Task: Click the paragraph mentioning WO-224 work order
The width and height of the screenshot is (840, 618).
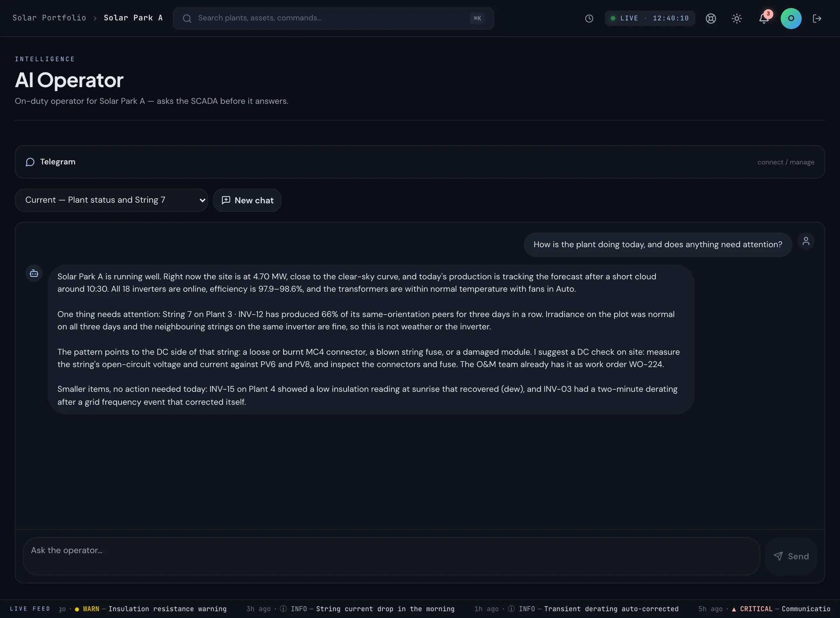Action: [x=369, y=358]
